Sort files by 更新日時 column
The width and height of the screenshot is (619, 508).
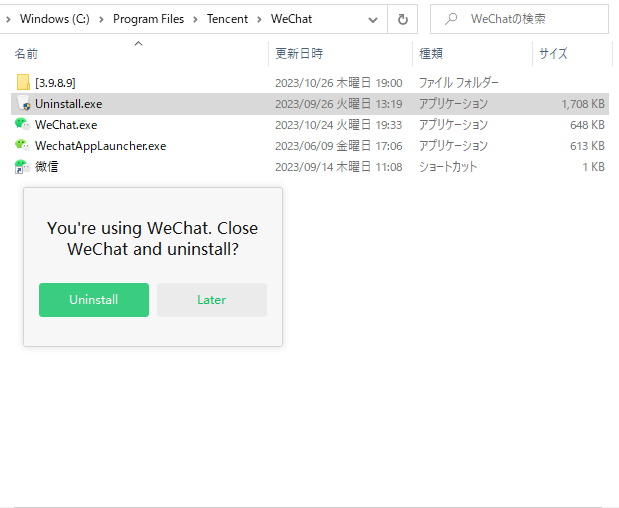(x=299, y=53)
